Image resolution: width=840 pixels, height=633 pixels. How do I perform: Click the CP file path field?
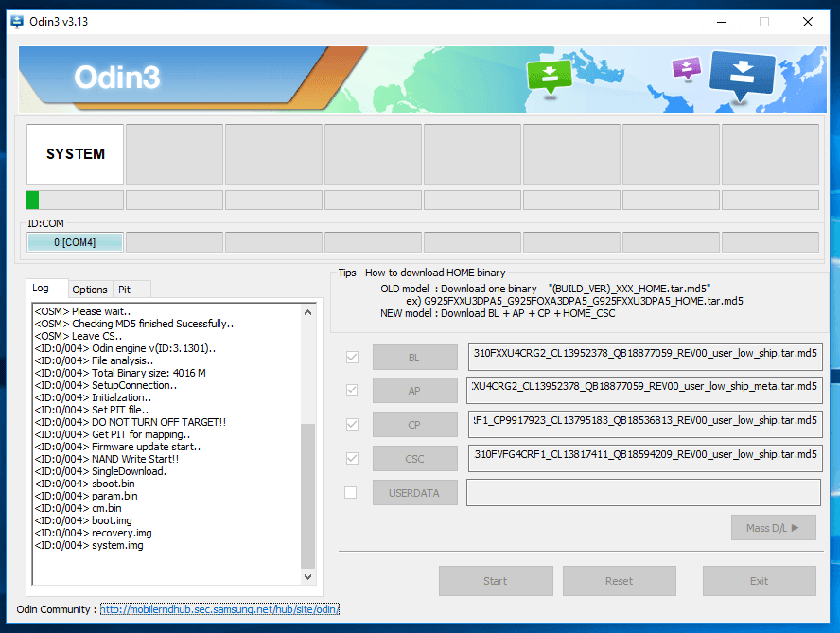[x=645, y=425]
